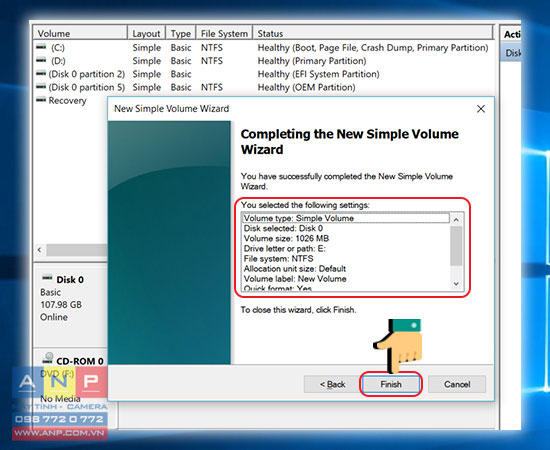Sort by the Layout column header
The height and width of the screenshot is (450, 550).
146,33
